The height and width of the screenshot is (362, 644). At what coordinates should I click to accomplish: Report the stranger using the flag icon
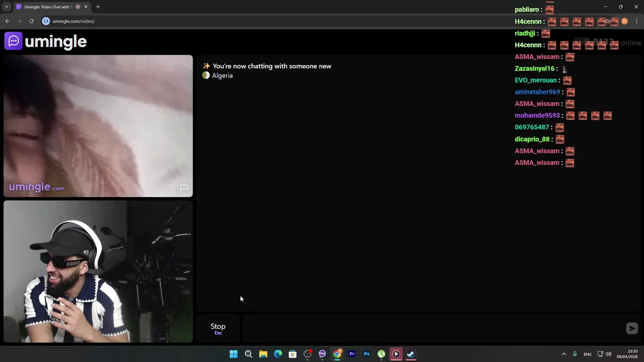coord(184,188)
